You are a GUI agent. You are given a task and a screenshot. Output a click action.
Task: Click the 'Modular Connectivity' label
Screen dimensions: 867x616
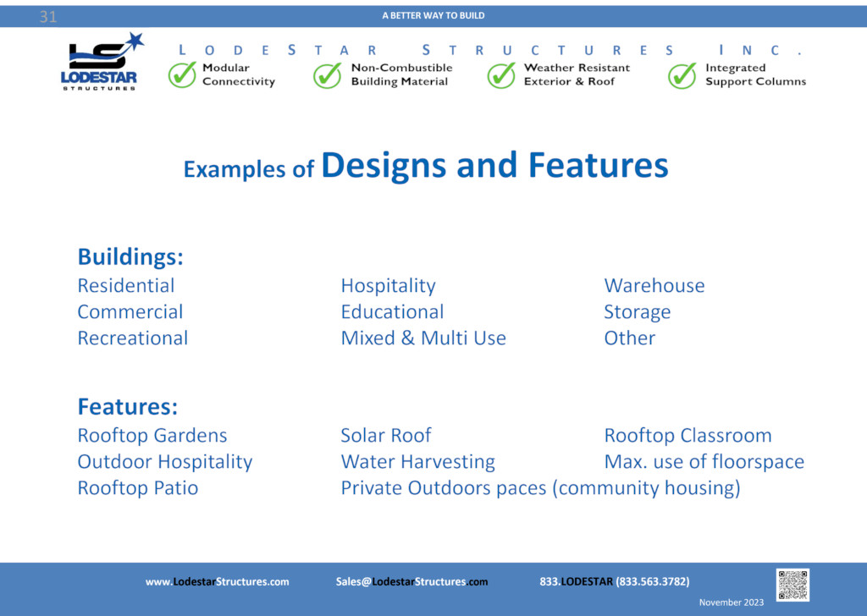238,74
